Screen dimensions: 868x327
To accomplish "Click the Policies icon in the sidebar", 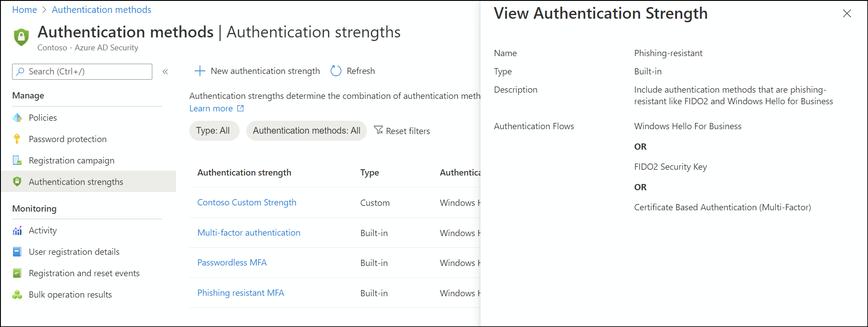I will 17,118.
